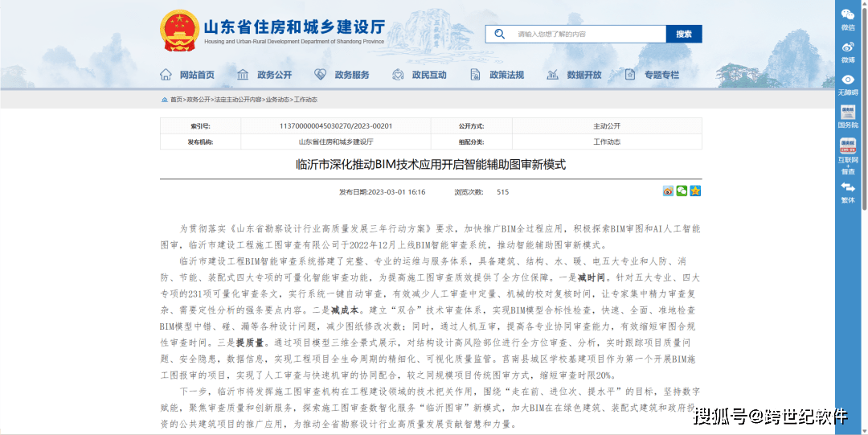Open the 微信 sidebar icon

click(848, 19)
